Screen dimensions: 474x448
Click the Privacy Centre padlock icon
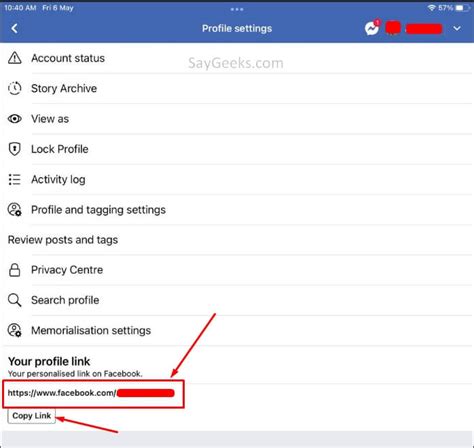click(x=15, y=270)
